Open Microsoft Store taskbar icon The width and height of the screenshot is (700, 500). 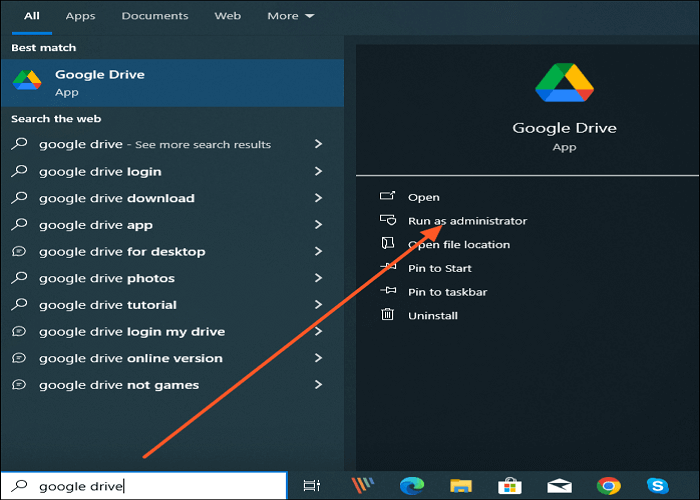509,486
